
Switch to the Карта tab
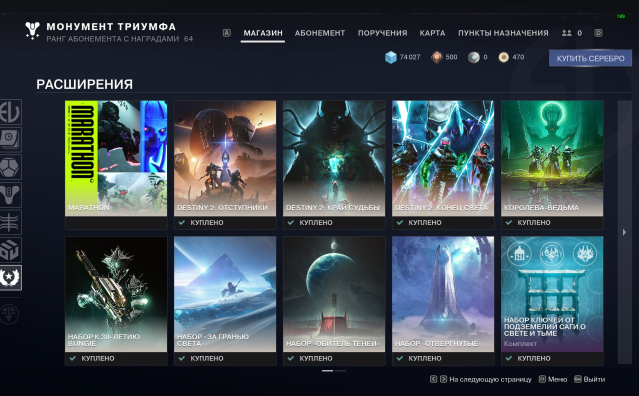coord(432,33)
